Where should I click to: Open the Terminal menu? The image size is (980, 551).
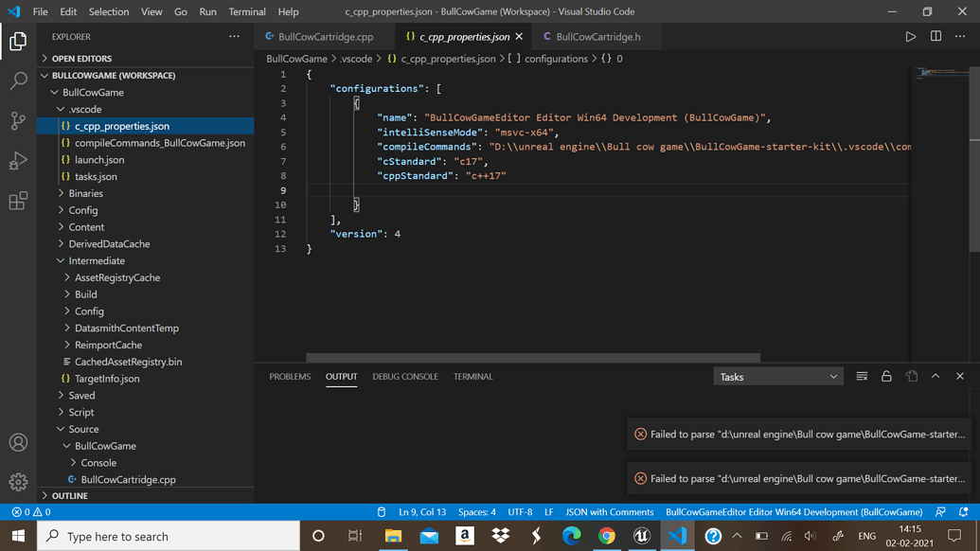(246, 12)
